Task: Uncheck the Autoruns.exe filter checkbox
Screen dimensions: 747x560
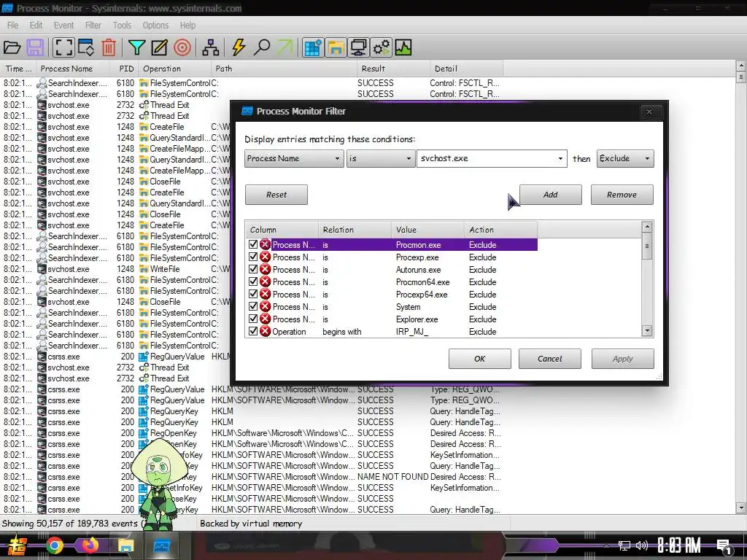Action: tap(253, 269)
